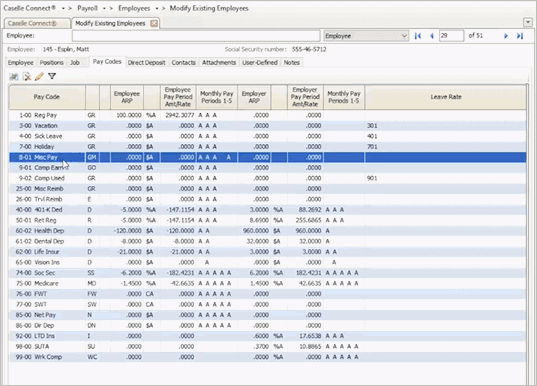Click the delete pay code toolbar icon

pyautogui.click(x=27, y=77)
